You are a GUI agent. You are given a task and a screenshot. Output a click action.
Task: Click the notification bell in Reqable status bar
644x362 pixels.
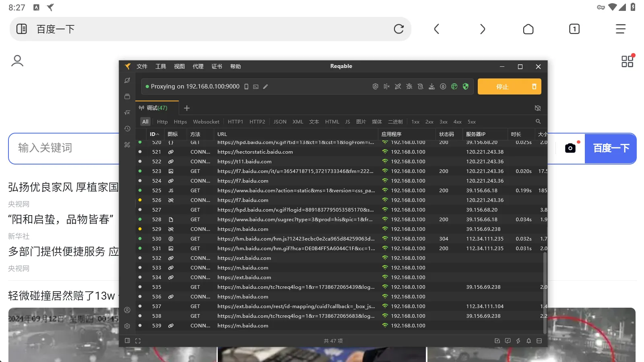[x=528, y=341]
